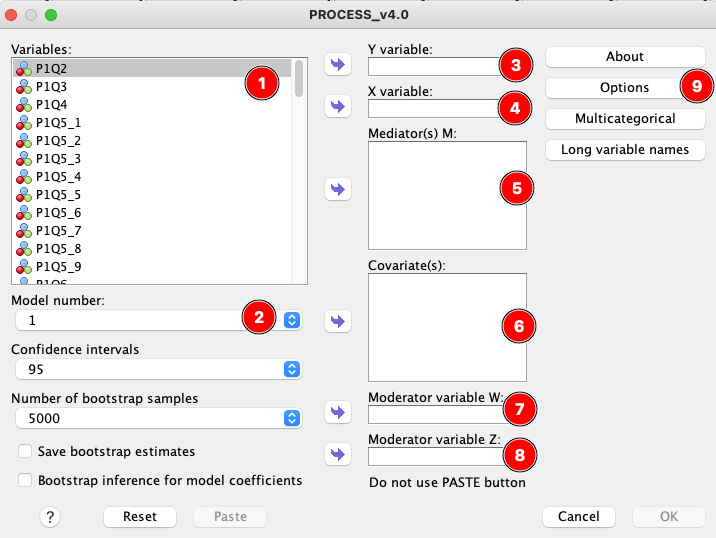
Task: Click the arrow button for Mediator(s) M
Action: [x=338, y=189]
